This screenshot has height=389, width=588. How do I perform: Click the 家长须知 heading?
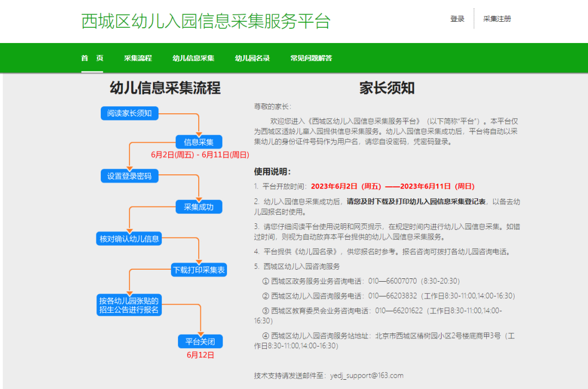pos(387,88)
